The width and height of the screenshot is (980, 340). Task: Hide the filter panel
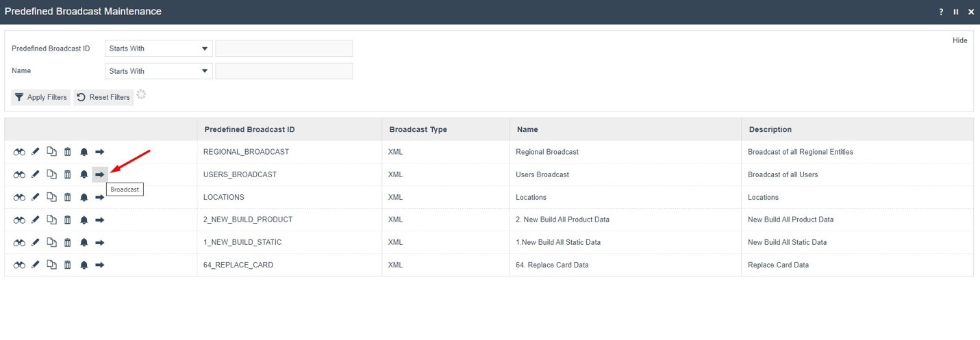960,40
